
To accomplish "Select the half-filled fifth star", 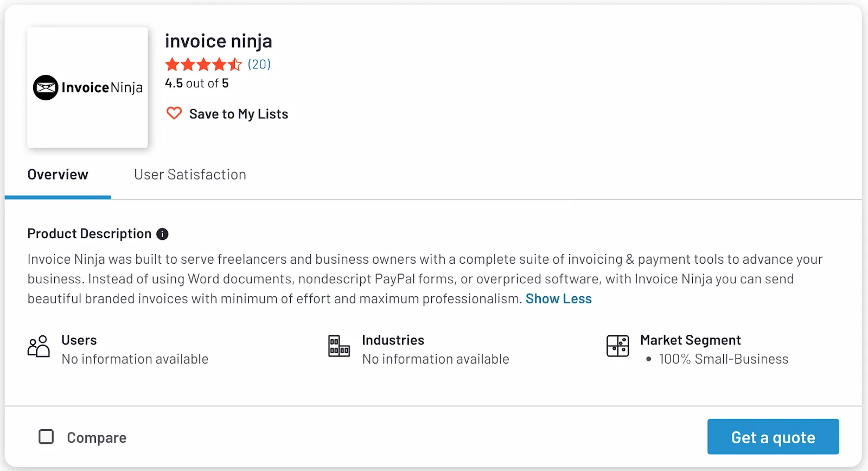I will [235, 64].
